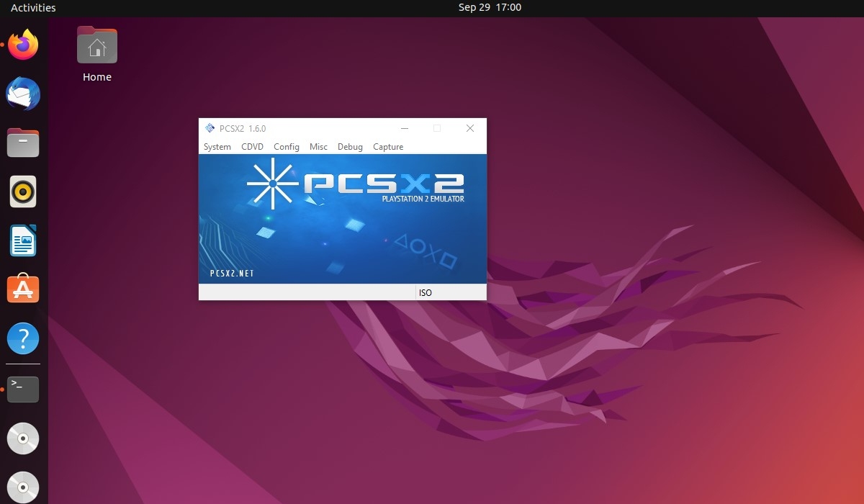This screenshot has width=864, height=504.
Task: Launch the Terminal from the dock
Action: pyautogui.click(x=23, y=388)
